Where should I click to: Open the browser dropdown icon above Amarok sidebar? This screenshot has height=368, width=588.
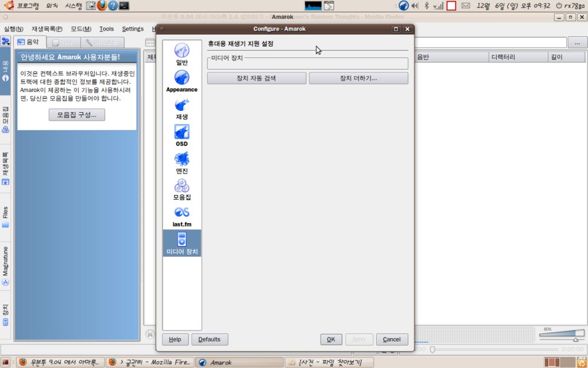click(5, 41)
